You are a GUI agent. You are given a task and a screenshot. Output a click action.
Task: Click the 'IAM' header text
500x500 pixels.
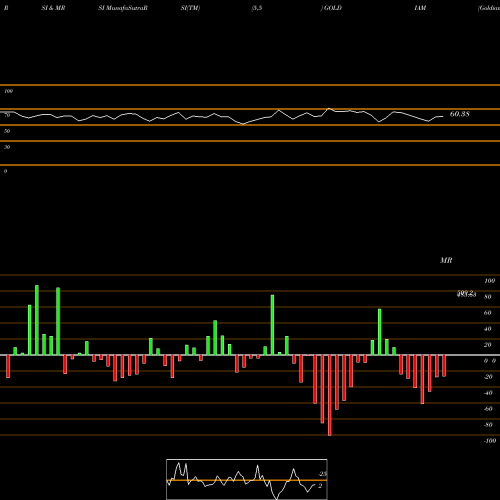pyautogui.click(x=420, y=8)
